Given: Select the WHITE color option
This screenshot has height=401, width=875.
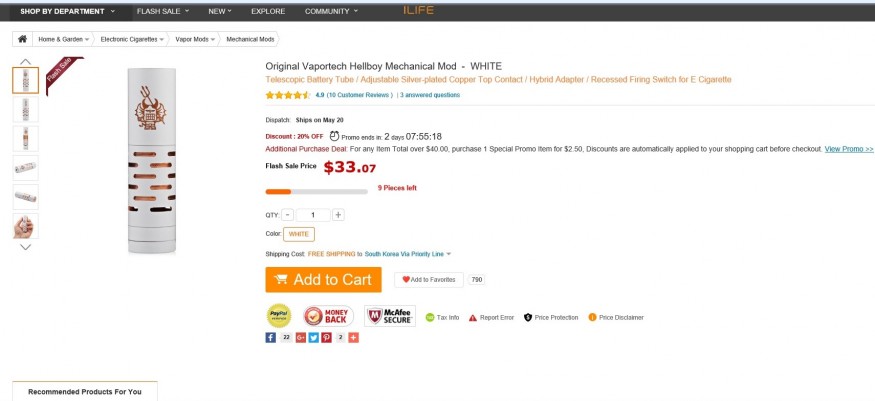Looking at the screenshot, I should (299, 234).
